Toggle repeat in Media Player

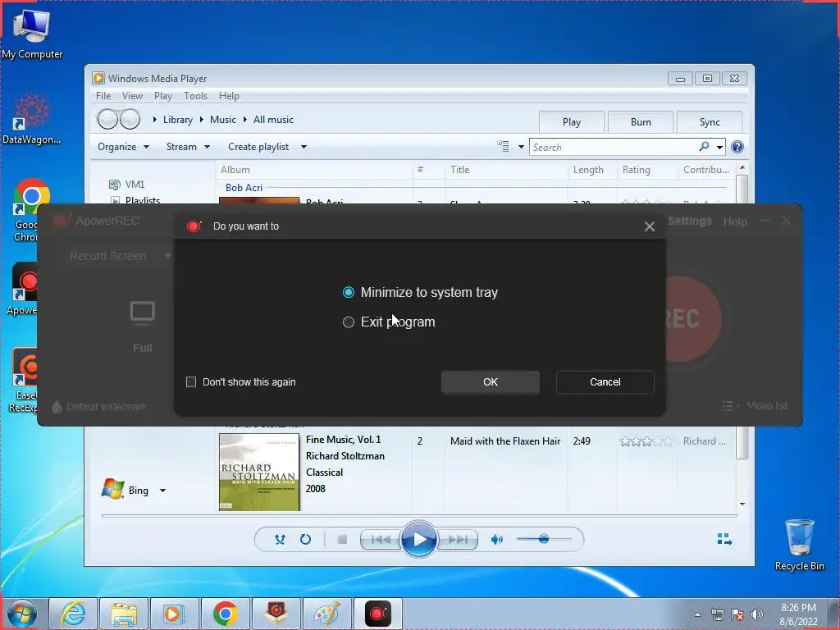305,540
